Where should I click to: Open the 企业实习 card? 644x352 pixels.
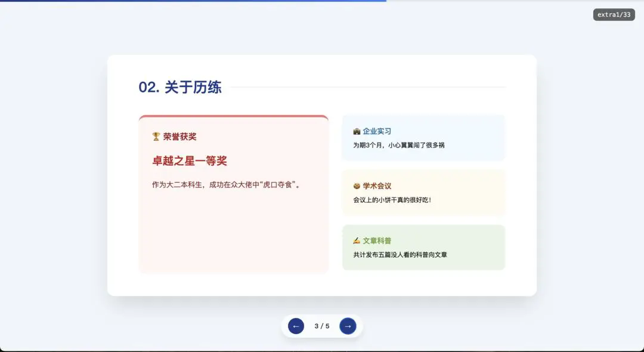click(x=423, y=138)
